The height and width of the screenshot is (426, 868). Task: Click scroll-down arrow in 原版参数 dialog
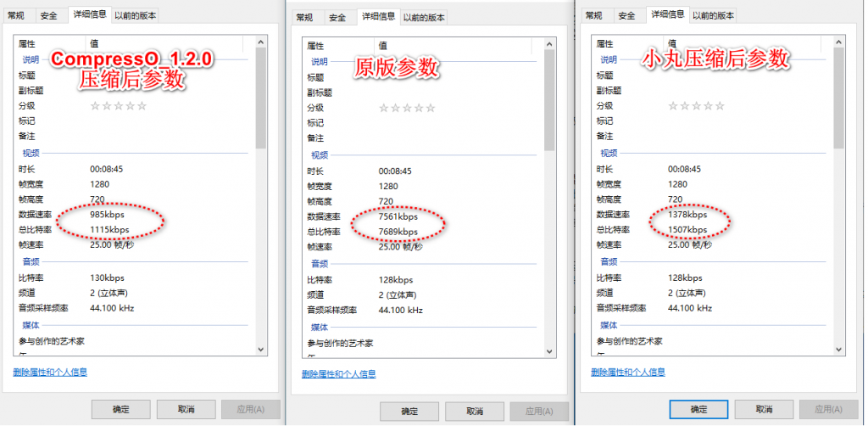click(x=550, y=350)
